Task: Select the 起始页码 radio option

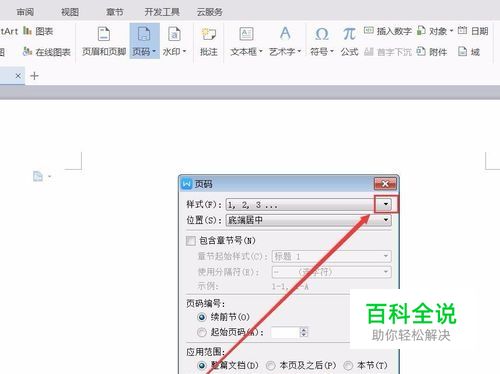Action: pos(202,332)
